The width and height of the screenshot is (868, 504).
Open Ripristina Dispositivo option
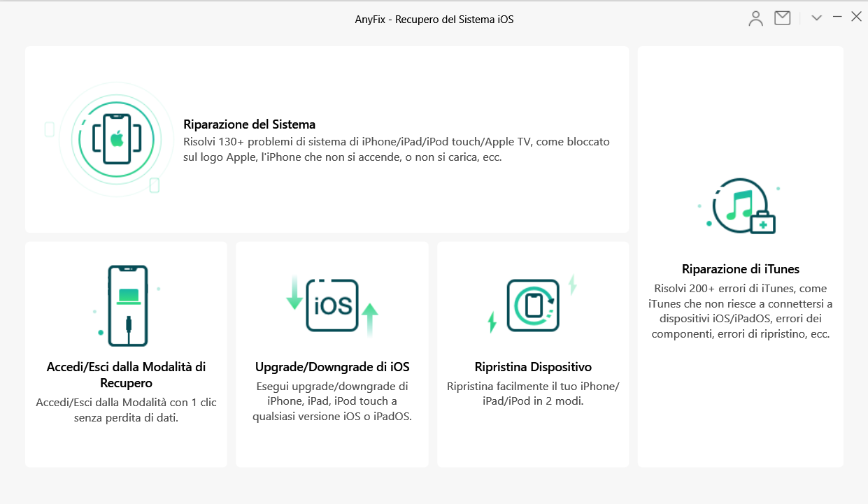533,367
